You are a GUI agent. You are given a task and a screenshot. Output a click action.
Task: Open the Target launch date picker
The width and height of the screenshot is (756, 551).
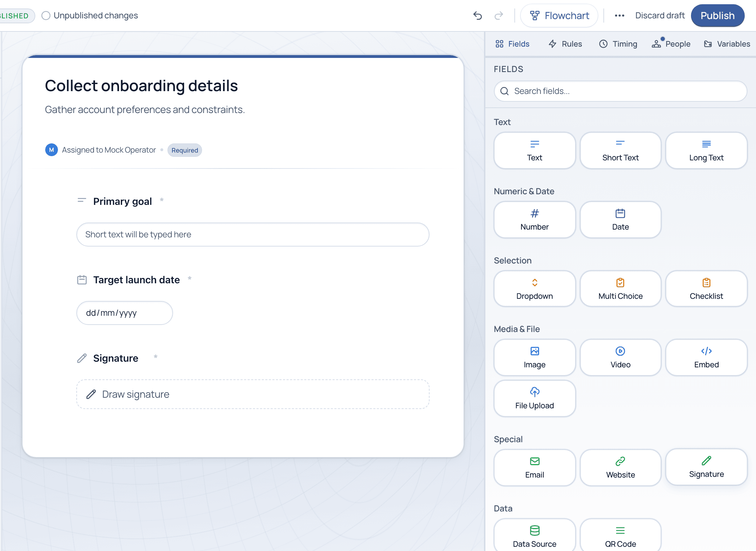click(x=125, y=313)
